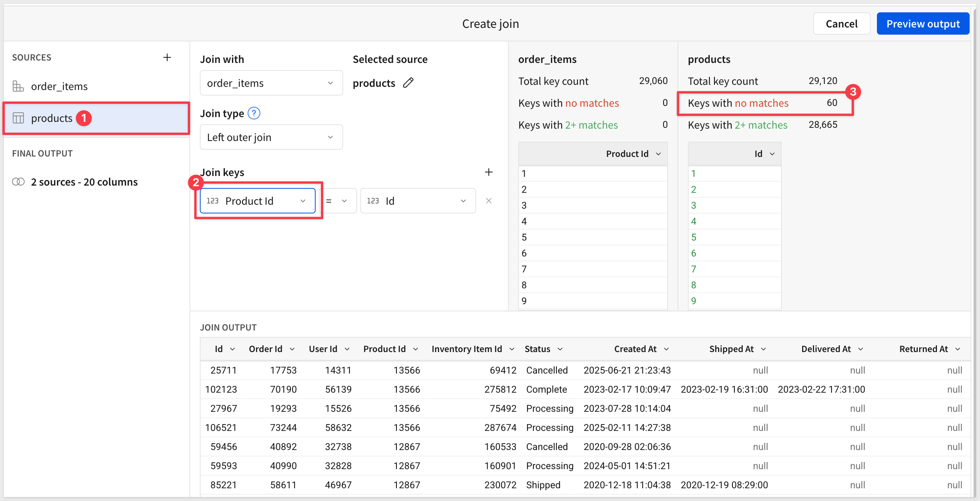The width and height of the screenshot is (980, 501).
Task: Open Product Id column menu in key preview
Action: pos(658,154)
